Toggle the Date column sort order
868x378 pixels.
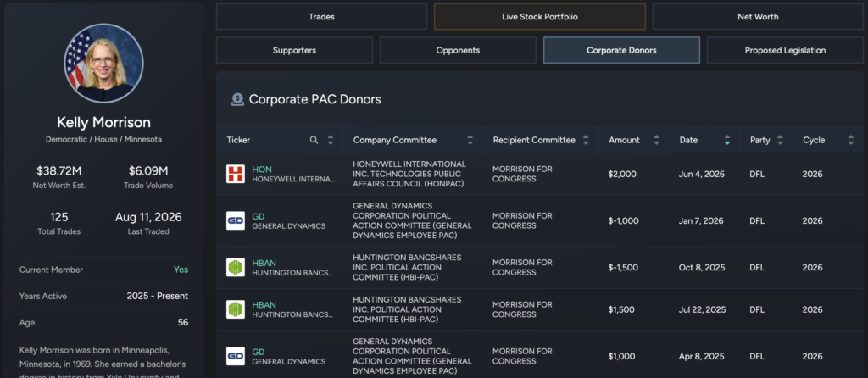(726, 140)
